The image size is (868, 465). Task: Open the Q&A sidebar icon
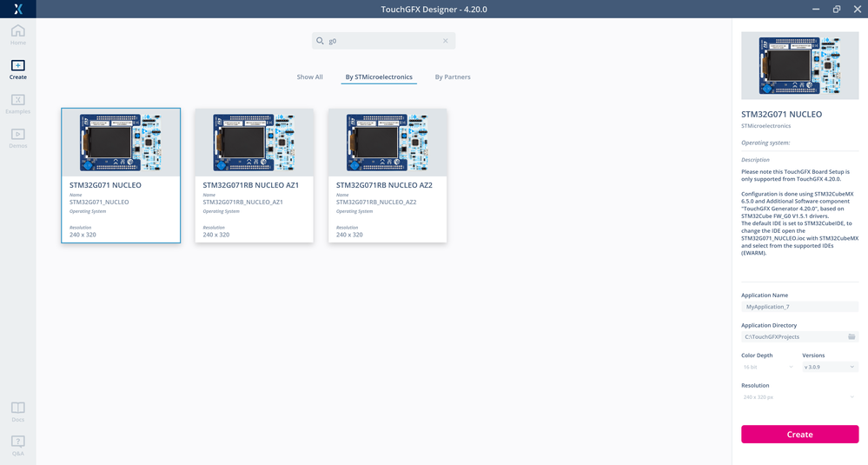[17, 446]
